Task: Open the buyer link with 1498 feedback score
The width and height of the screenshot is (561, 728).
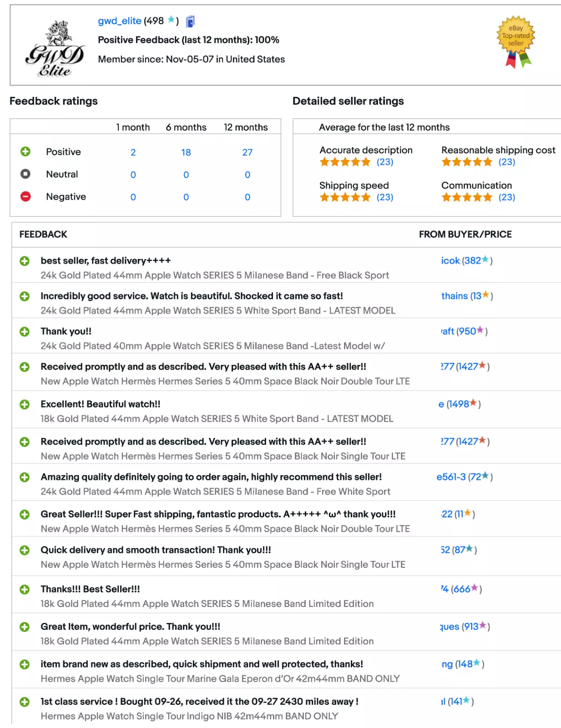Action: pyautogui.click(x=441, y=404)
